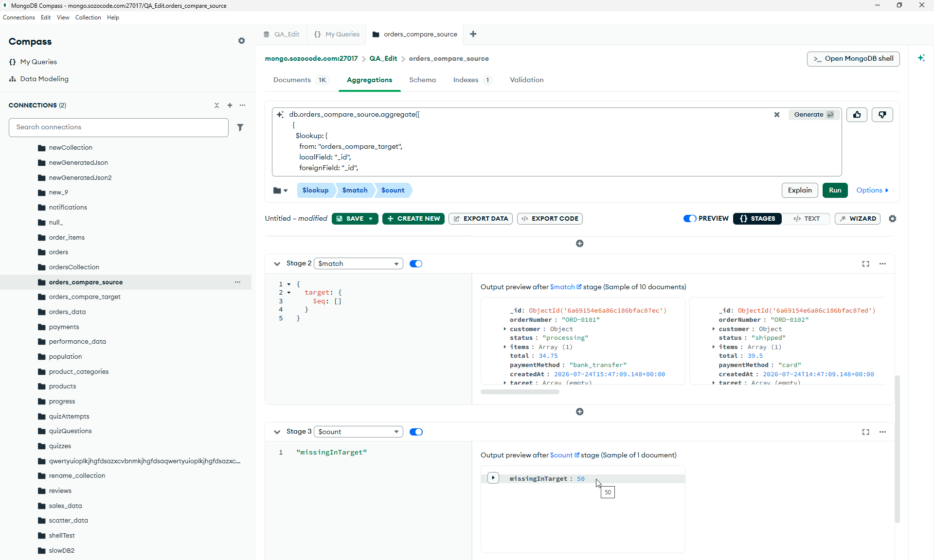Viewport: 934px width, 560px height.
Task: Click Run aggregation button
Action: [835, 191]
